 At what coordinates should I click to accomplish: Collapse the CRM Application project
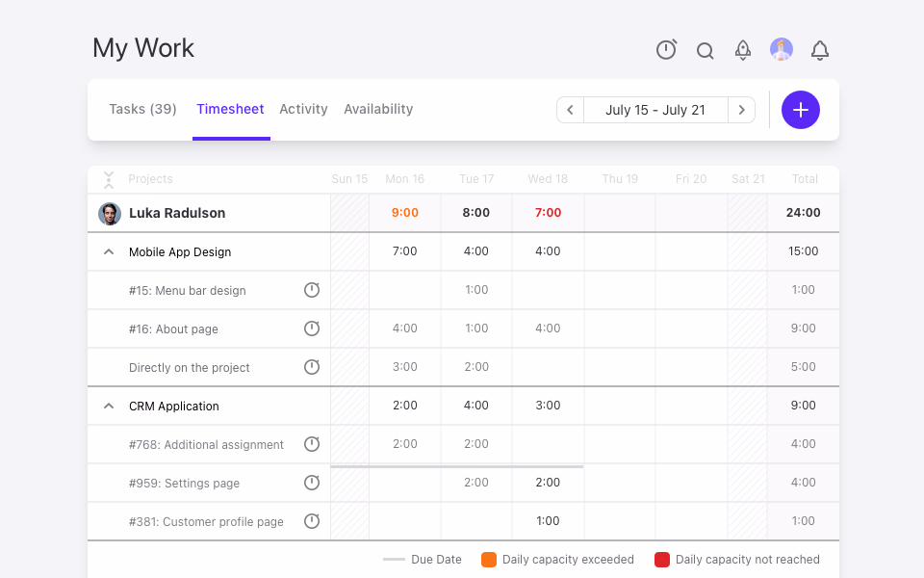(x=109, y=406)
